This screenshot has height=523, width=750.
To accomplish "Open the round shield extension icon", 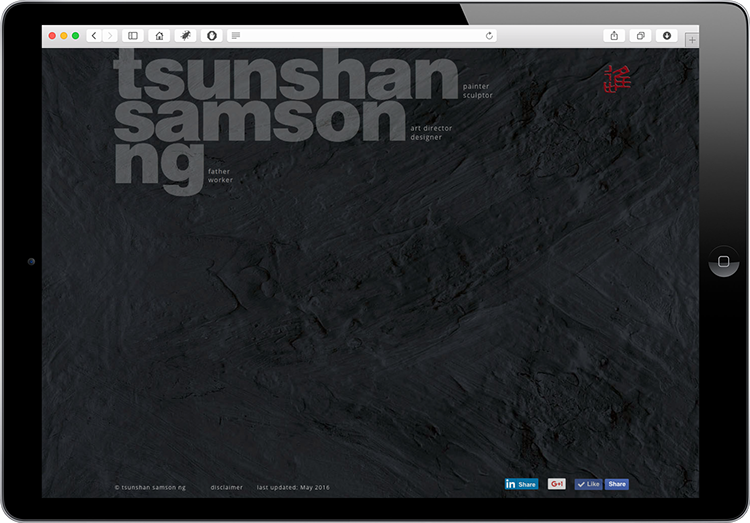I will [212, 36].
